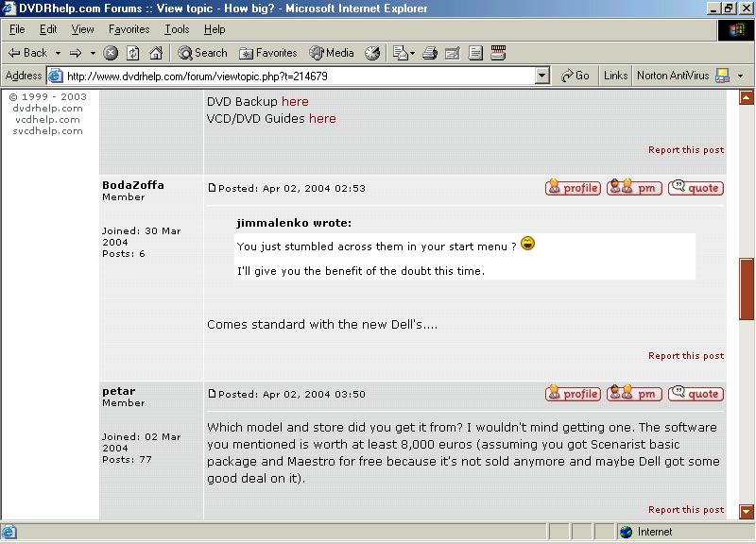The width and height of the screenshot is (756, 544).
Task: Open the View menu
Action: pyautogui.click(x=82, y=29)
